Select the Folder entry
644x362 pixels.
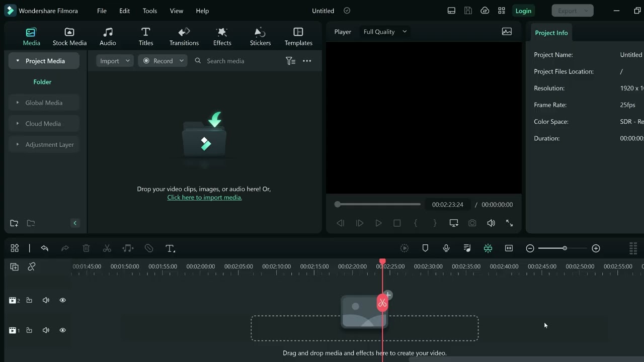pyautogui.click(x=42, y=81)
